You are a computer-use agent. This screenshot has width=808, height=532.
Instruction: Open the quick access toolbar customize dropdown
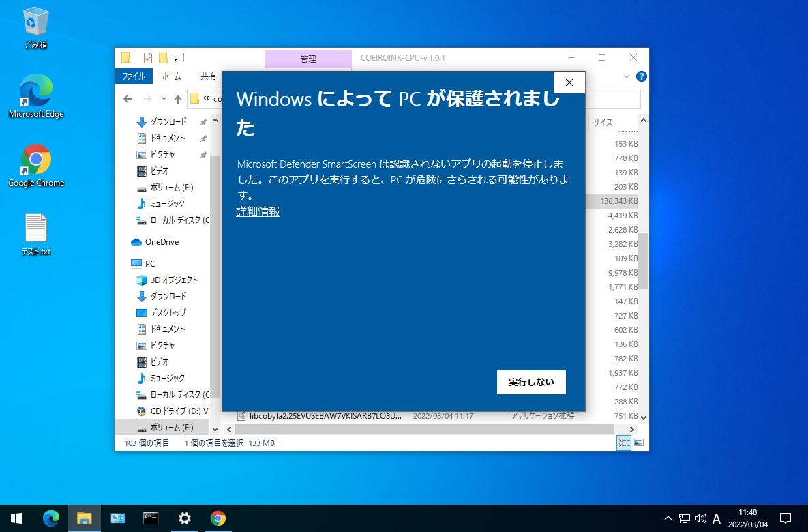pos(175,58)
